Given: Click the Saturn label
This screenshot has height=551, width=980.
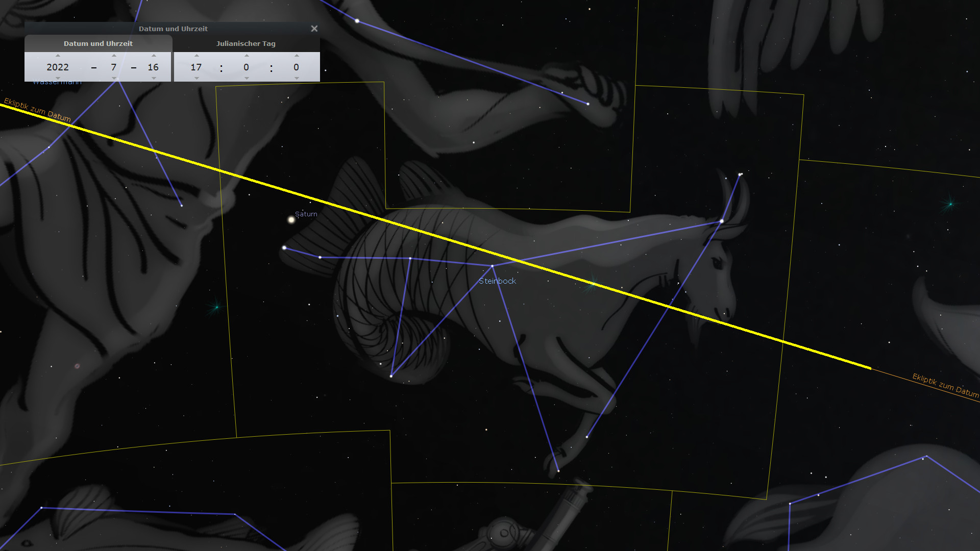Looking at the screenshot, I should [306, 214].
